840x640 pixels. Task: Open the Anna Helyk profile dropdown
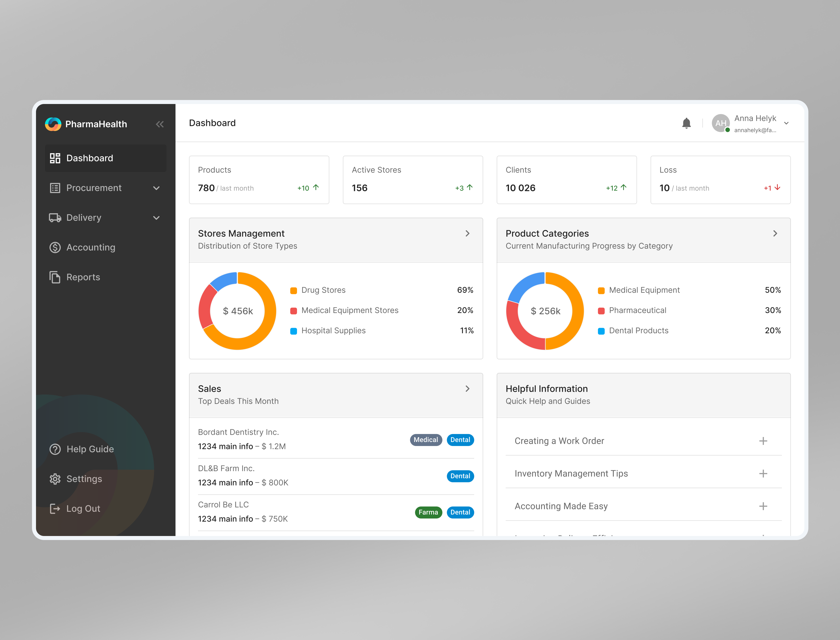(x=787, y=123)
